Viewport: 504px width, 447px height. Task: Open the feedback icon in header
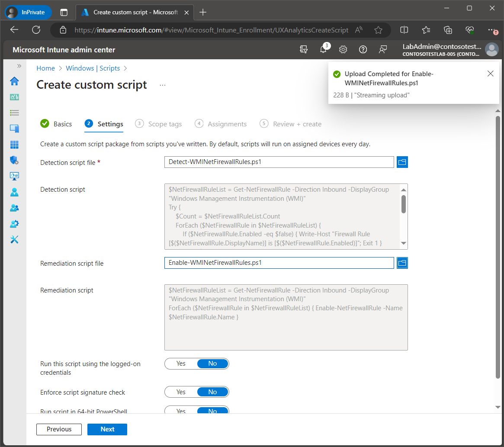click(382, 49)
